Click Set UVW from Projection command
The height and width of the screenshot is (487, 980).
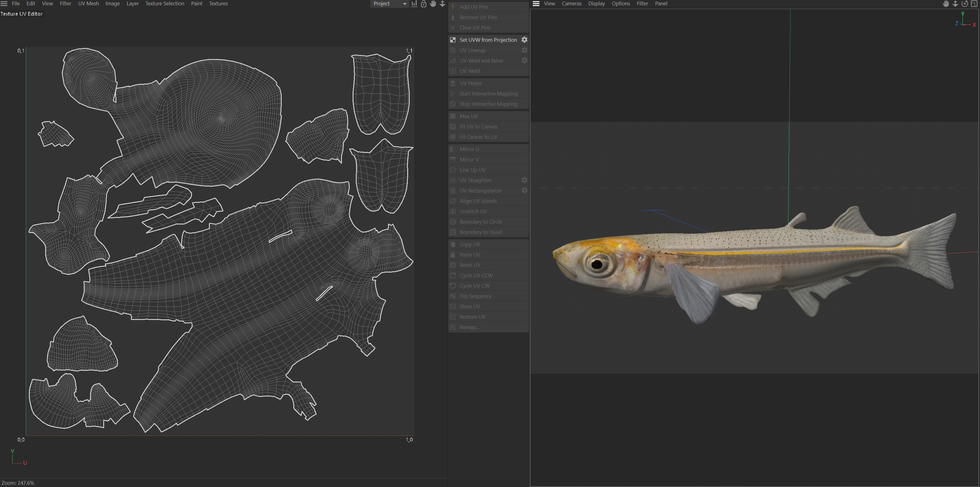point(488,40)
